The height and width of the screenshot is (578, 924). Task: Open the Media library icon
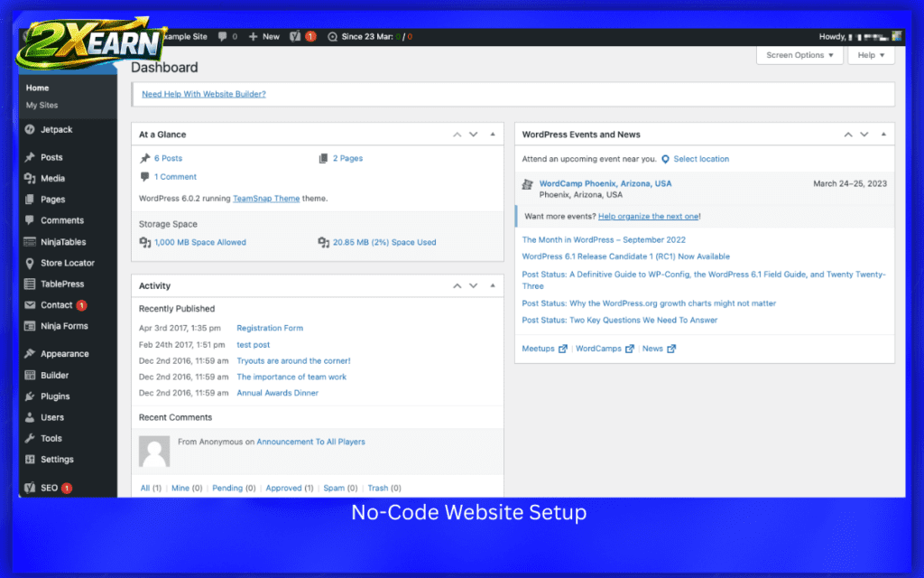pyautogui.click(x=29, y=178)
